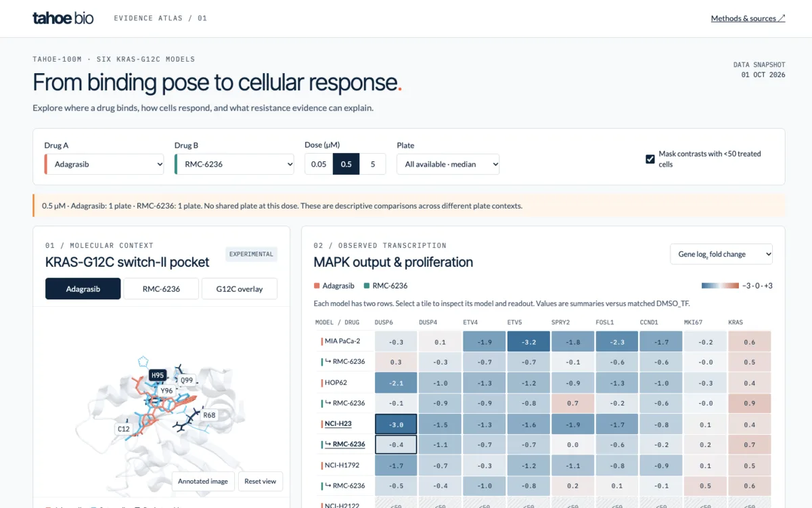Switch to the RMC-6236 structure tab
The width and height of the screenshot is (812, 508).
point(161,289)
